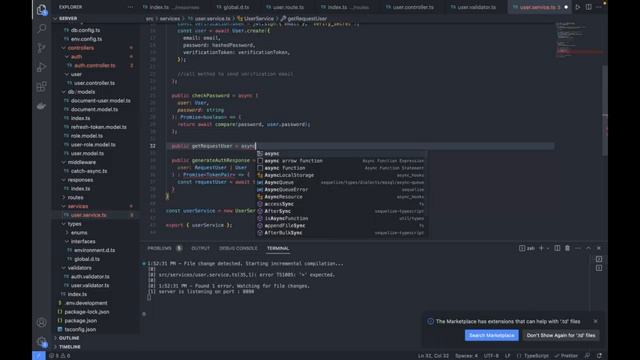640x360 pixels.
Task: Open editor more actions menu
Action: coord(599,7)
